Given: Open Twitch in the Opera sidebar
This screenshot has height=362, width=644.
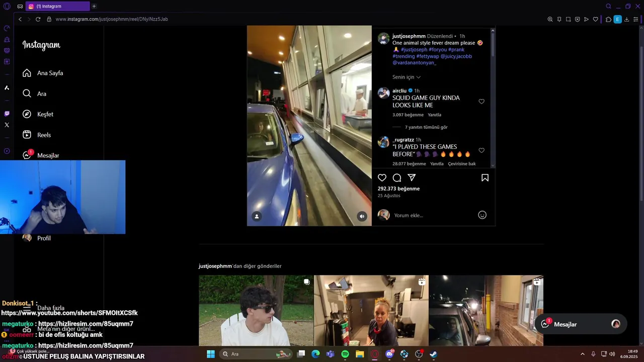Looking at the screenshot, I should pos(7,114).
